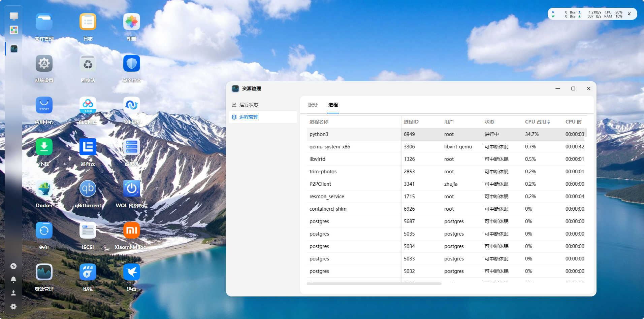Switch to the 服务 tab

coord(313,105)
